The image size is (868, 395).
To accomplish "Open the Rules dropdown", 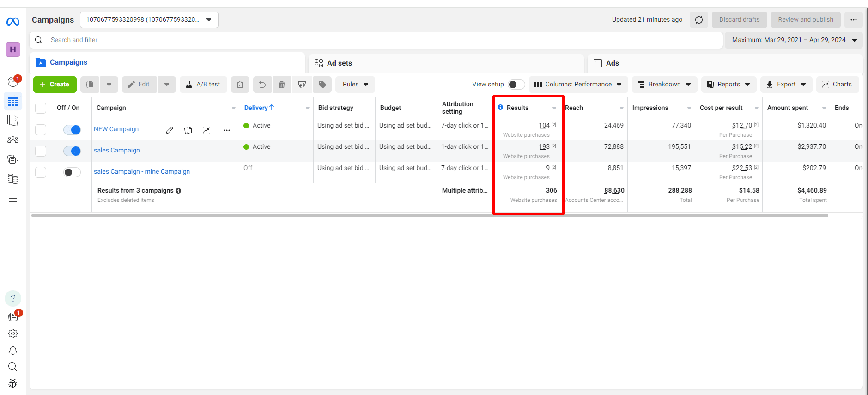I will pos(355,85).
